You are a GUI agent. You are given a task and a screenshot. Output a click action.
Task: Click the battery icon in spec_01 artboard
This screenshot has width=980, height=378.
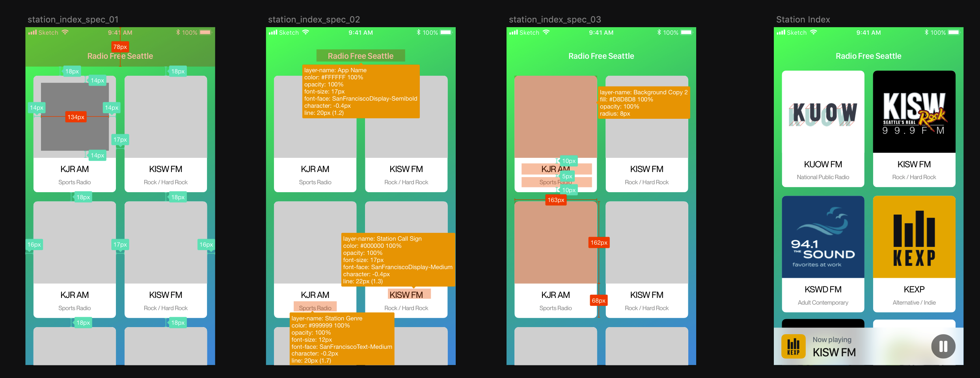tap(206, 32)
